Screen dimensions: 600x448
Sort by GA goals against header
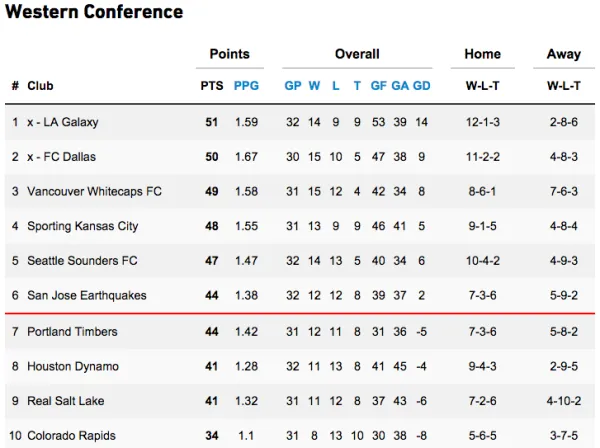tap(400, 86)
